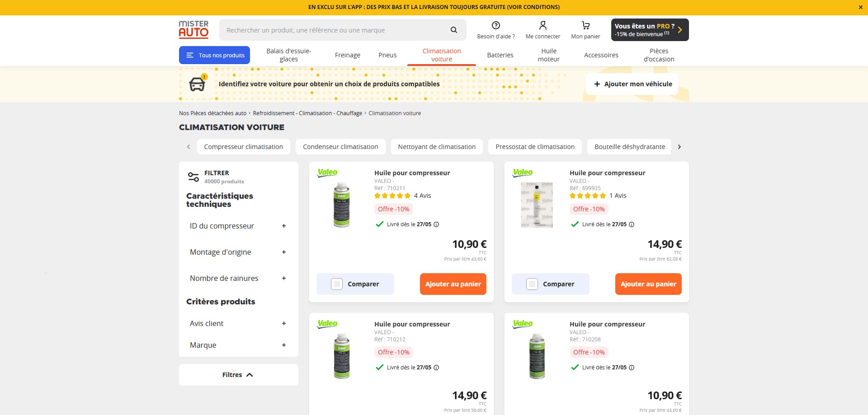Open product image for Réf 710211
Screen dimensions: 868x415
click(342, 205)
